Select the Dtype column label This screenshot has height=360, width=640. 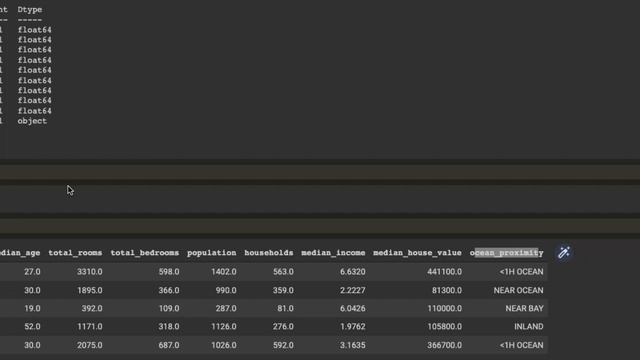point(30,9)
